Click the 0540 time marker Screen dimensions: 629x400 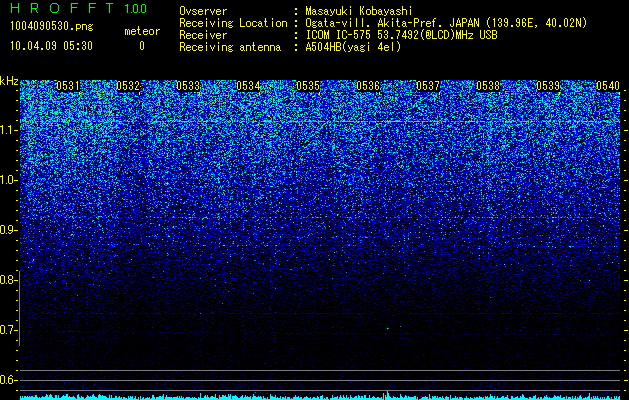click(608, 86)
